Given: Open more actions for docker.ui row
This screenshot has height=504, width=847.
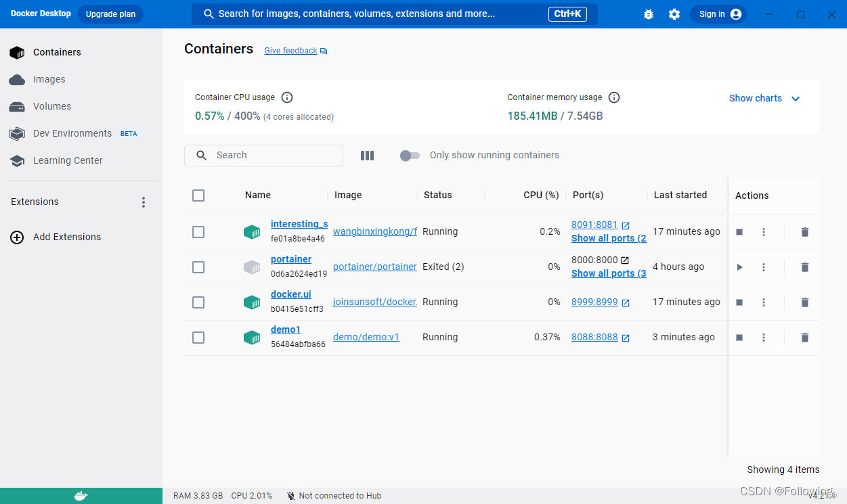Looking at the screenshot, I should tap(764, 302).
